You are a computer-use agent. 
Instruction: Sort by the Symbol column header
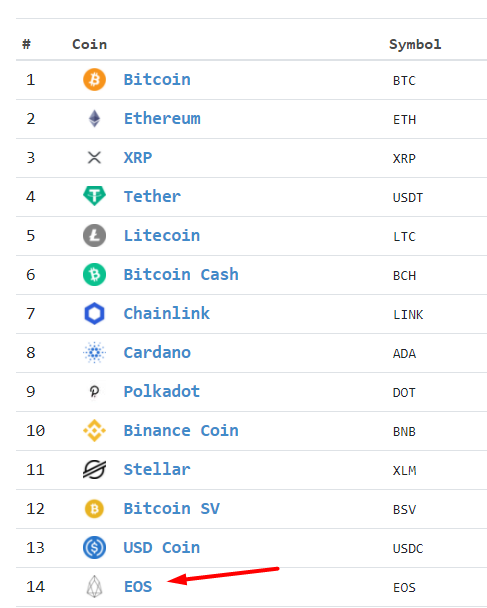coord(415,45)
